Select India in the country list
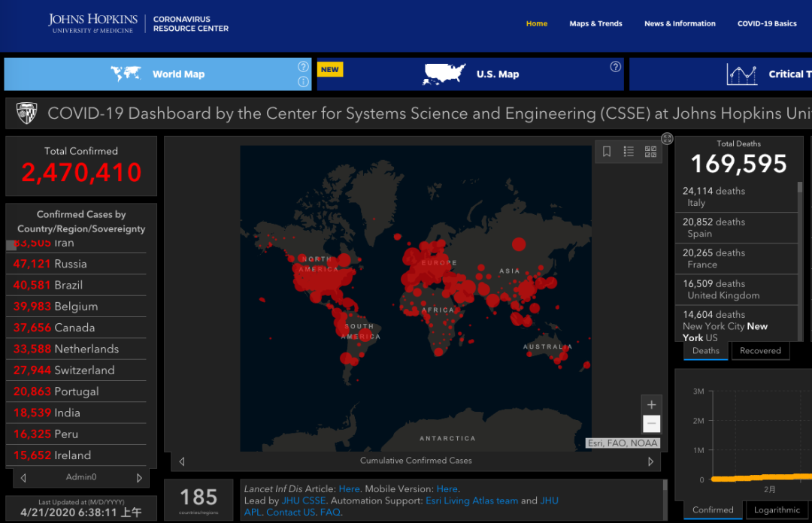Screen dimensions: 812x523 tap(76, 413)
